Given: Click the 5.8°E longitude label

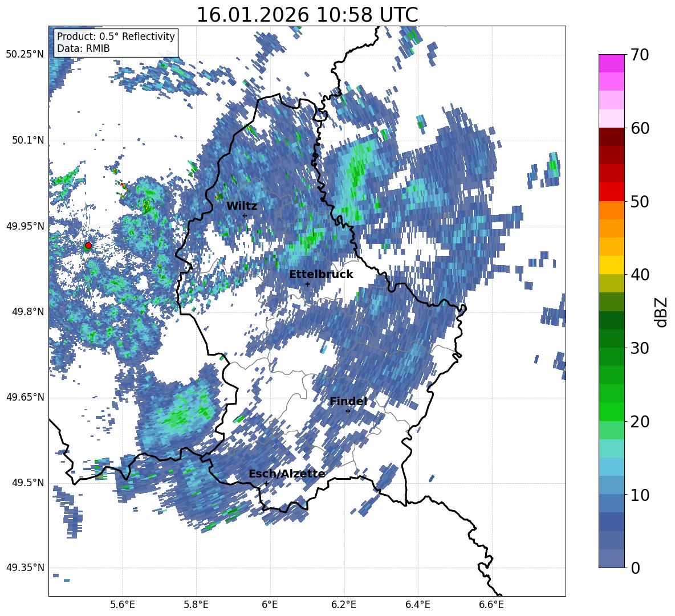Looking at the screenshot, I should (x=196, y=605).
